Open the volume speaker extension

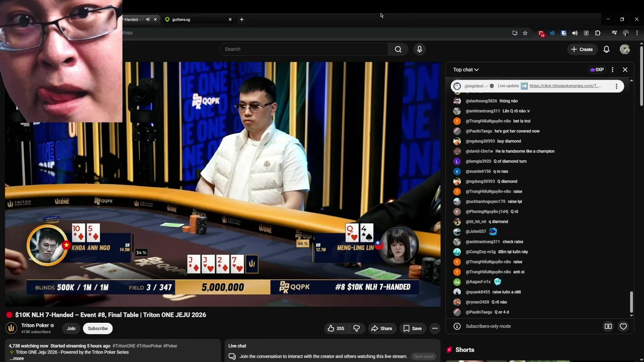575,33
